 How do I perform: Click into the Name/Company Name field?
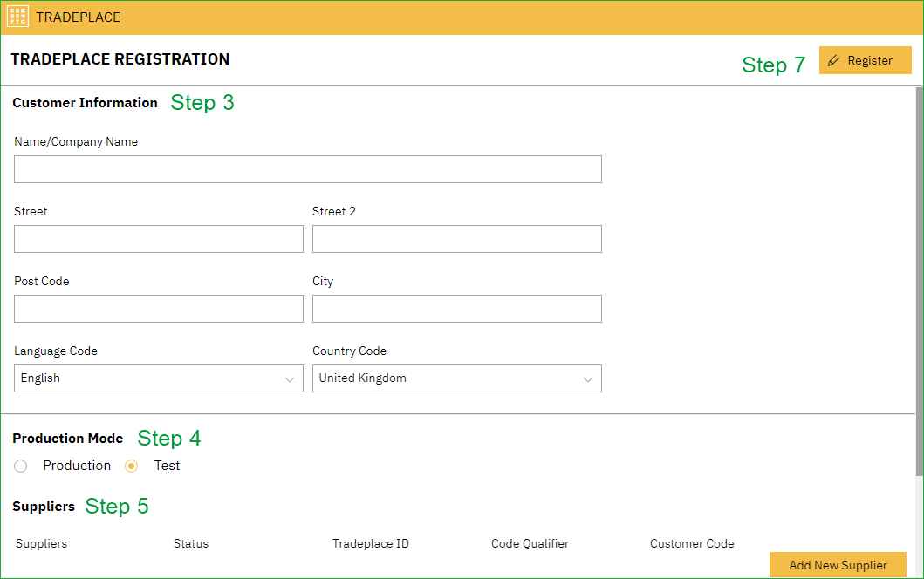[x=307, y=169]
